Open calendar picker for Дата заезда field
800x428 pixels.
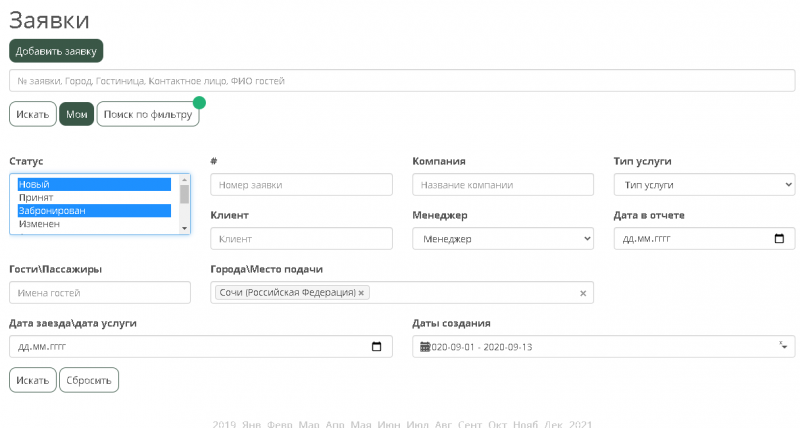[x=376, y=347]
